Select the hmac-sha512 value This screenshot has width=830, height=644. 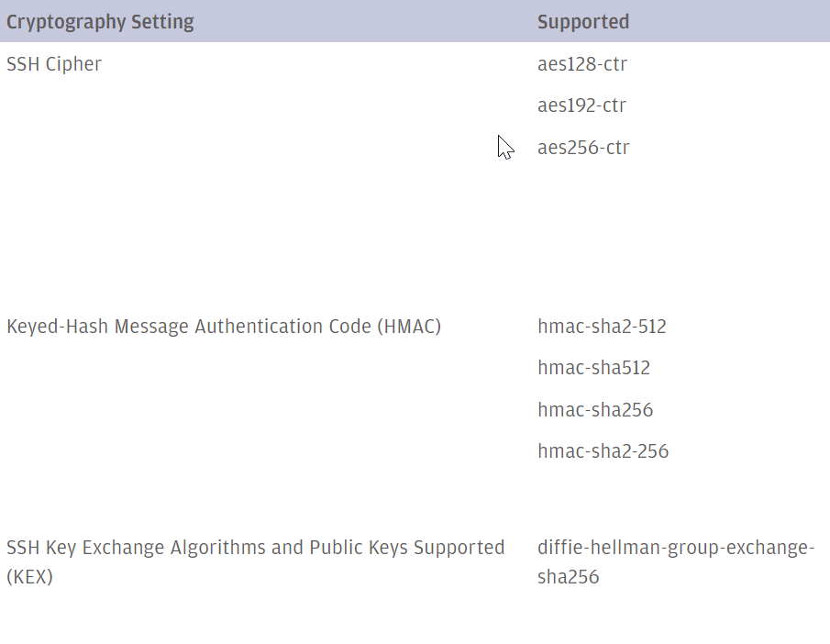coord(593,368)
